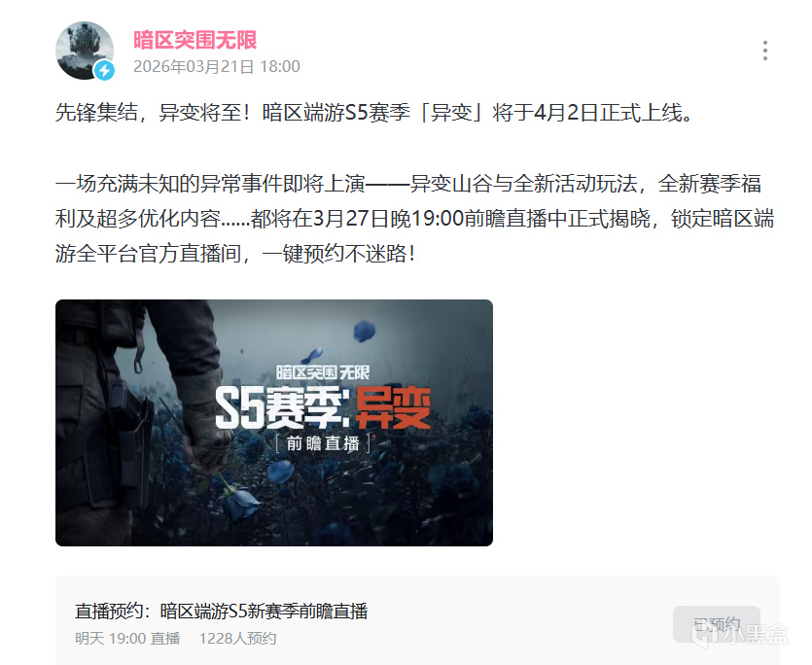The width and height of the screenshot is (812, 665).
Task: Open the 直播预约 暗区端游S5新赛季前瞻直播 title
Action: tap(221, 612)
